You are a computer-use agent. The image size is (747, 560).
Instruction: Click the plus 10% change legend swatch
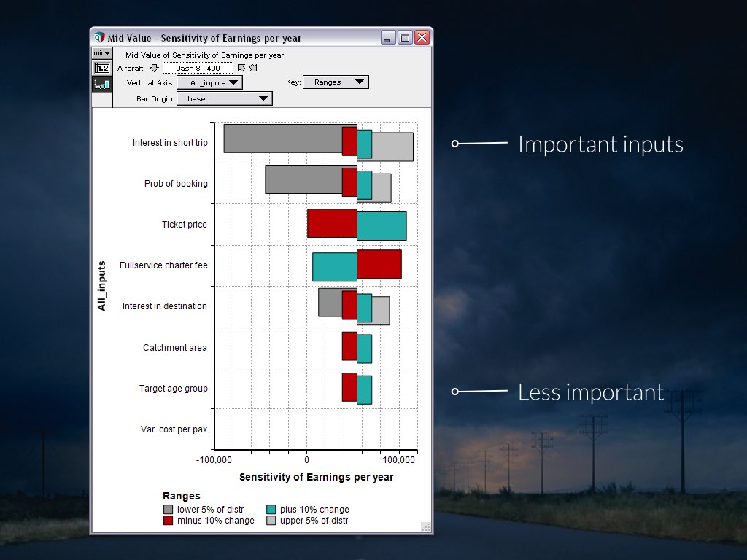(271, 510)
